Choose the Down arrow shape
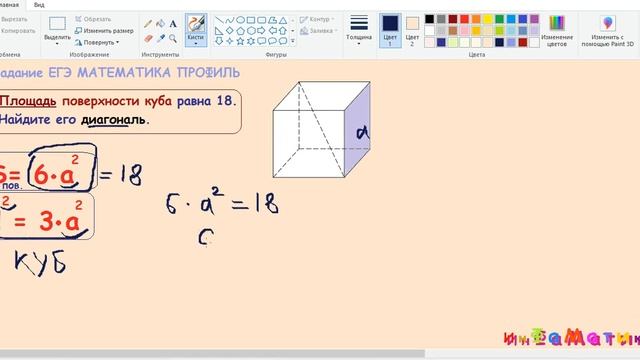The width and height of the screenshot is (640, 360). (219, 41)
